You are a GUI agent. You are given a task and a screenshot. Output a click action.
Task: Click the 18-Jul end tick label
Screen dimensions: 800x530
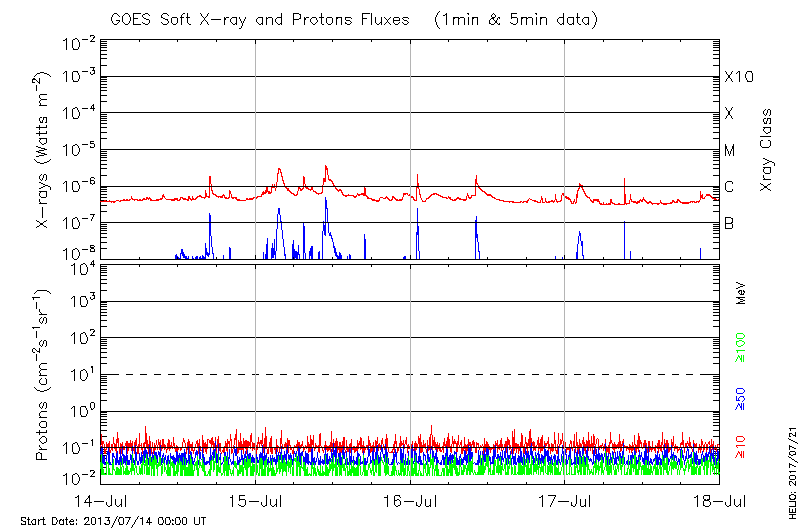(718, 499)
